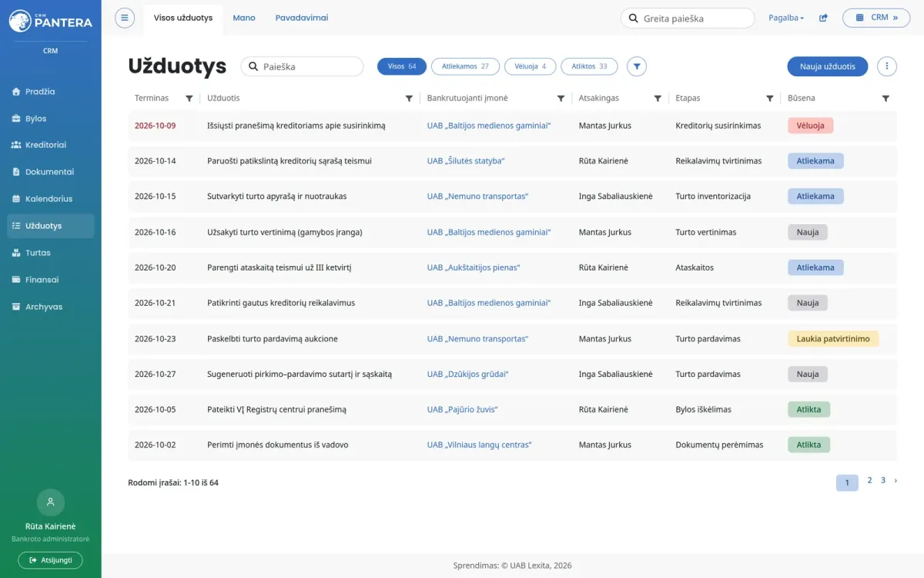This screenshot has height=578, width=924.
Task: Click the date 2026-10-27
Action: [x=155, y=374]
